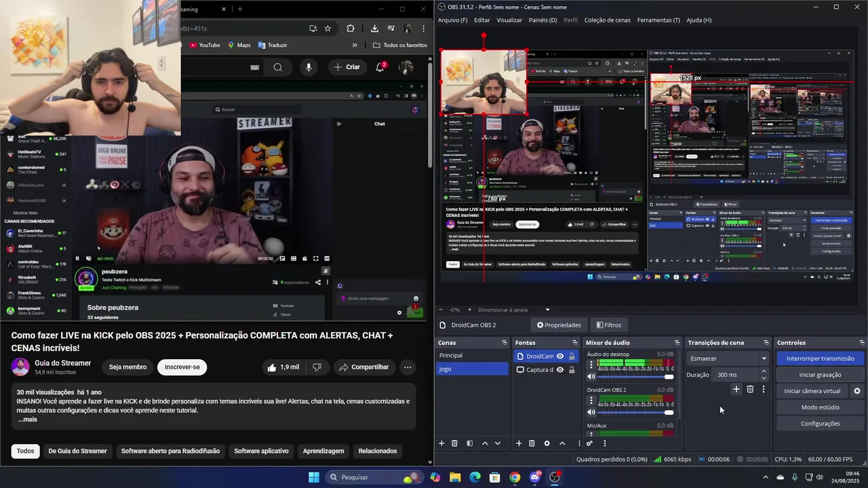Open advanced audio properties gears icon
The width and height of the screenshot is (868, 488).
pyautogui.click(x=589, y=443)
